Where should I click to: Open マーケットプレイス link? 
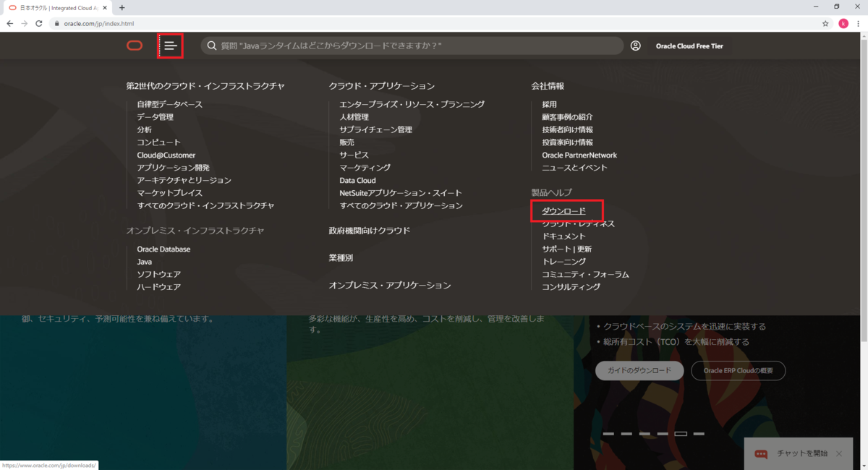[170, 193]
